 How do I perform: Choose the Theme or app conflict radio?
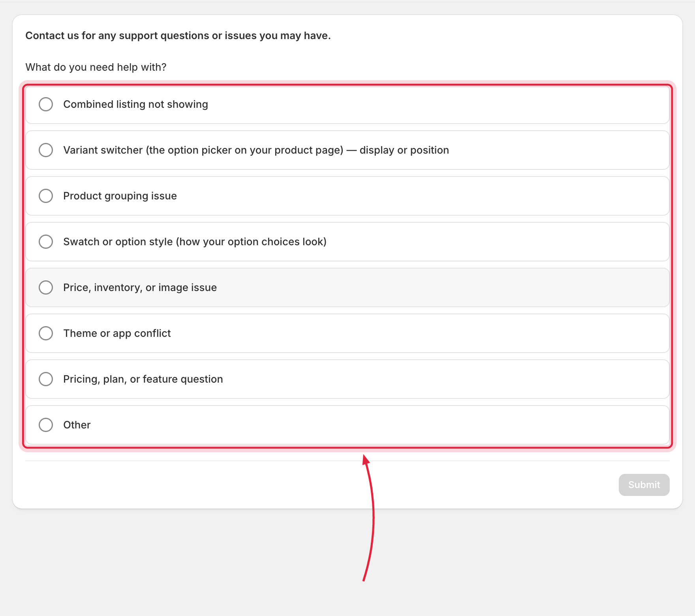pyautogui.click(x=46, y=333)
